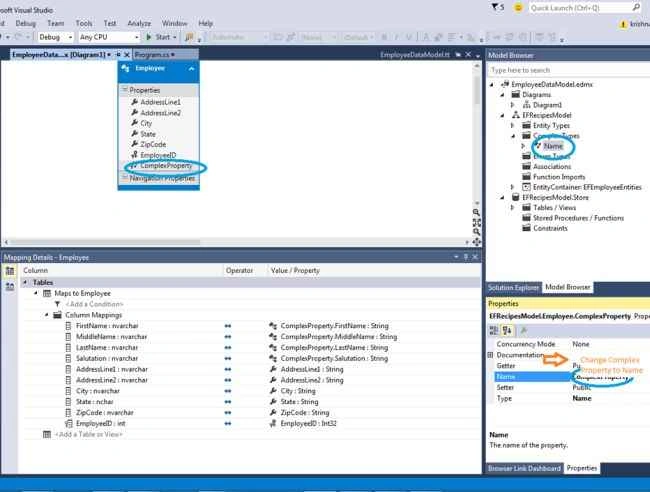
Task: Switch to the Solution Explorer tab
Action: pos(513,287)
